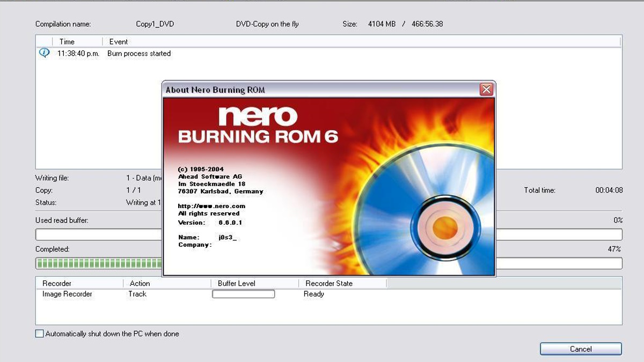Click the '4104 MB' size value
644x362 pixels.
pos(382,24)
